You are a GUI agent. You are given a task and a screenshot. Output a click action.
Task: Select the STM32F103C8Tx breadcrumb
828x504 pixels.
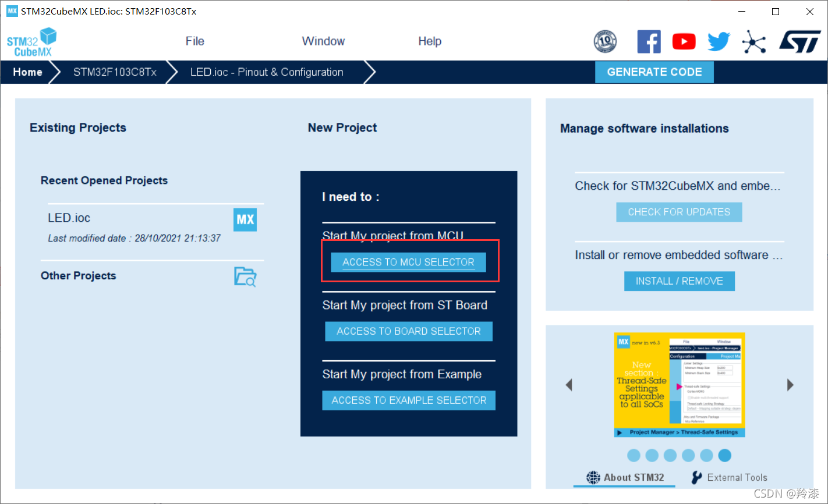coord(115,72)
